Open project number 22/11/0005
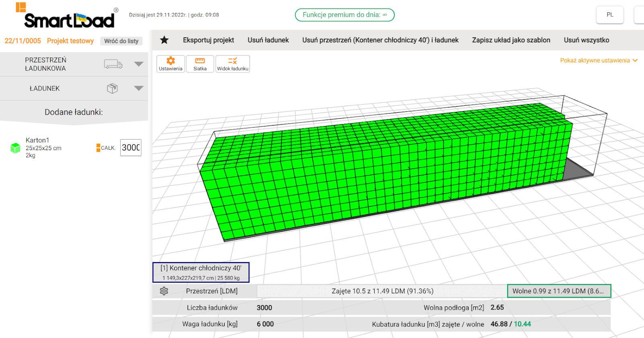Screen dimensions: 644x338 23,41
